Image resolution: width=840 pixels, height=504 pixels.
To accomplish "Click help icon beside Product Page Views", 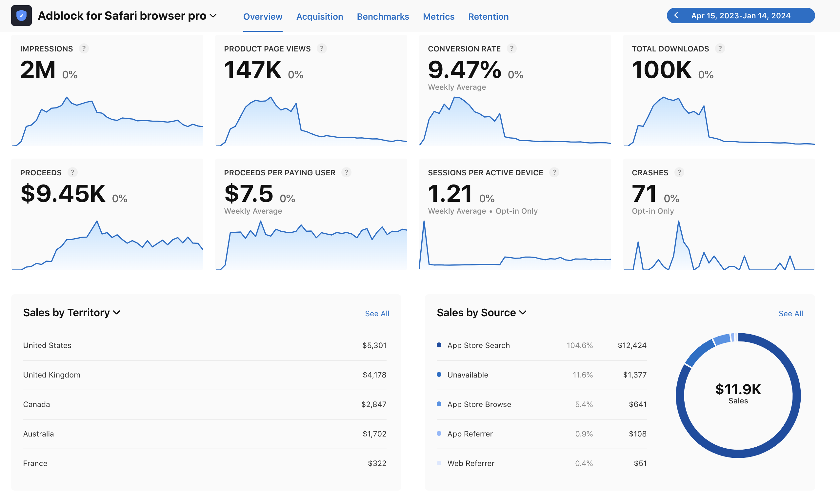I will [321, 48].
